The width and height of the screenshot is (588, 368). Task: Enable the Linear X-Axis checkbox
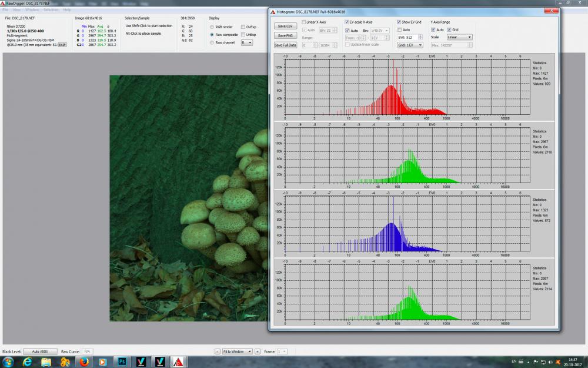304,22
